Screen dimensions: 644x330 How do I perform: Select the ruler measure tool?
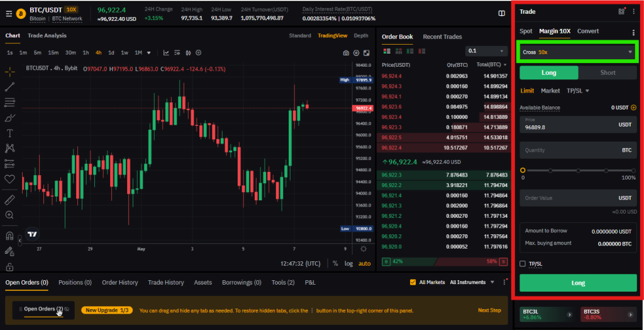(10, 200)
